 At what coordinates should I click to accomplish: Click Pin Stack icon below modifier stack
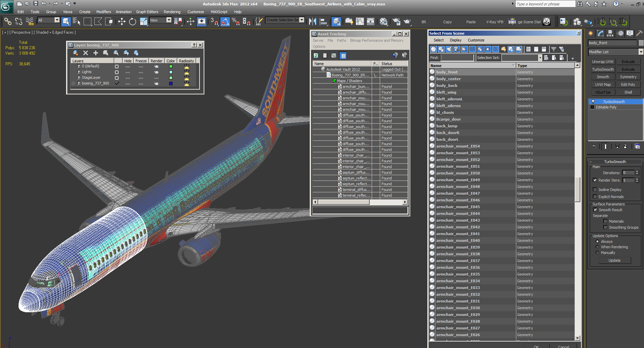594,147
